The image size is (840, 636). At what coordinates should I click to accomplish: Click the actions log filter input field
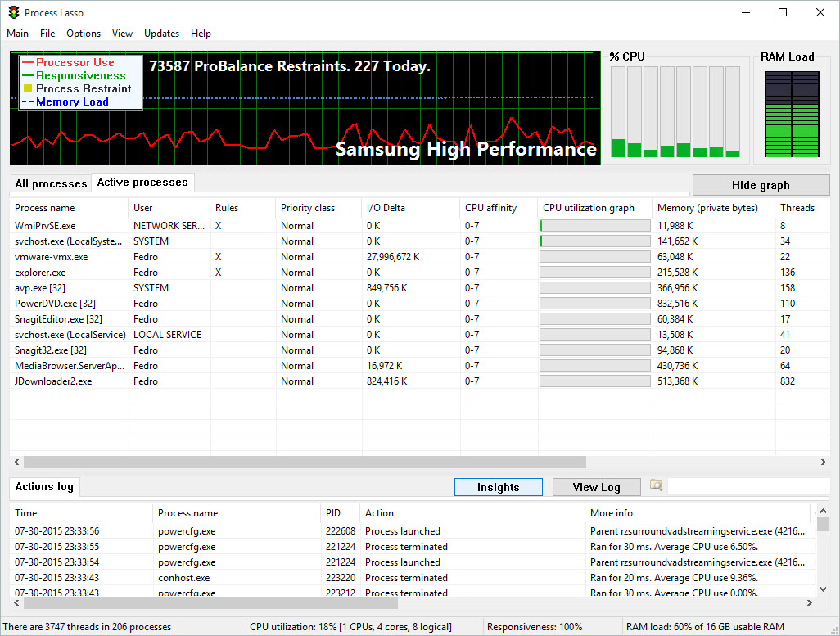[748, 486]
